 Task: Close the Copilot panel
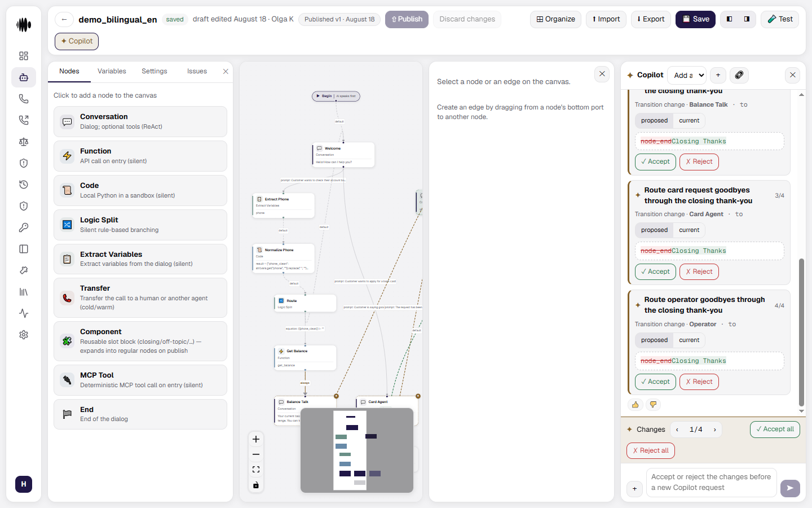click(x=793, y=75)
